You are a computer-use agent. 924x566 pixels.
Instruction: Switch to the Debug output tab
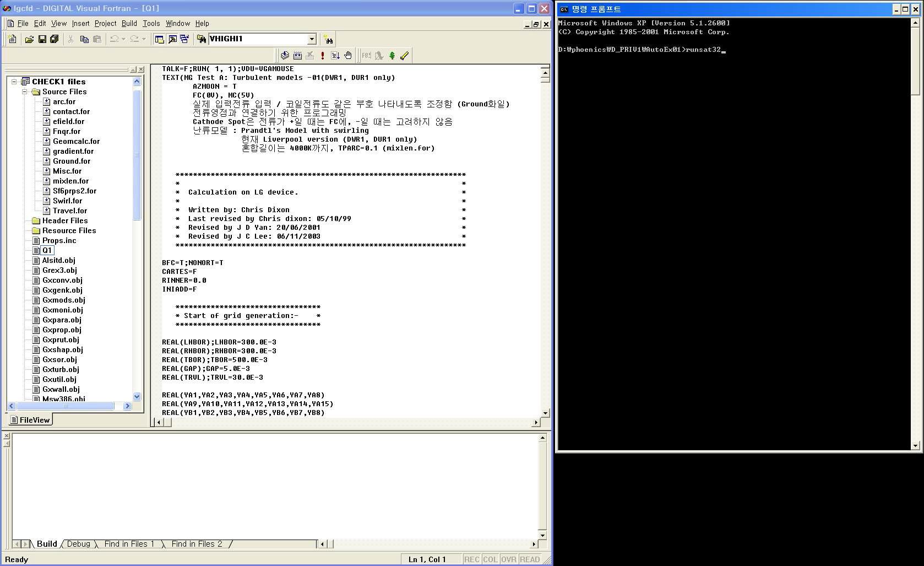tap(79, 544)
